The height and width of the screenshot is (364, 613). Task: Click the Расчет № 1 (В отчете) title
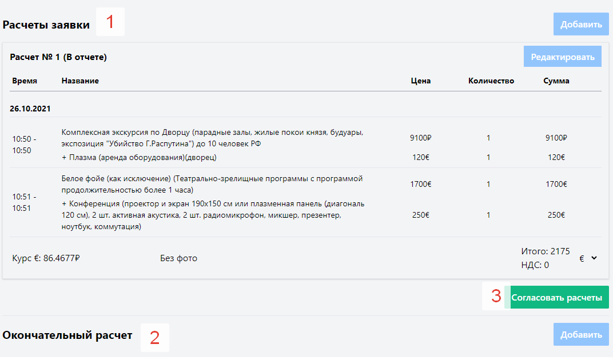(x=58, y=57)
